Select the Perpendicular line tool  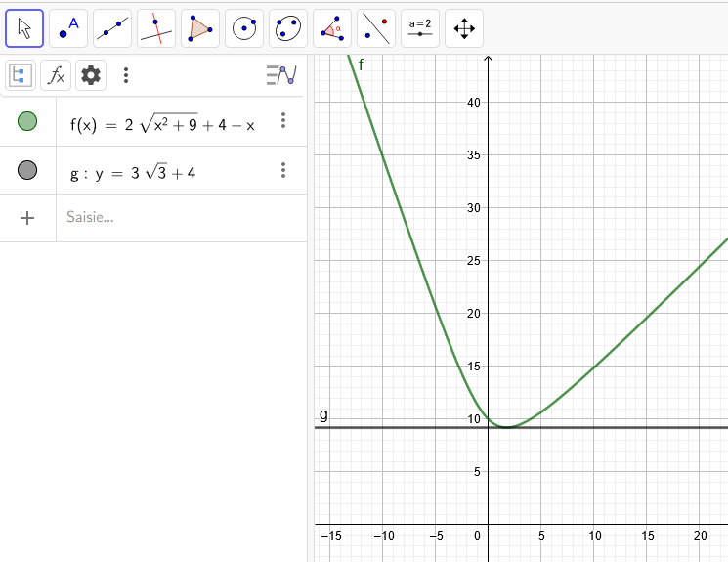coord(156,28)
